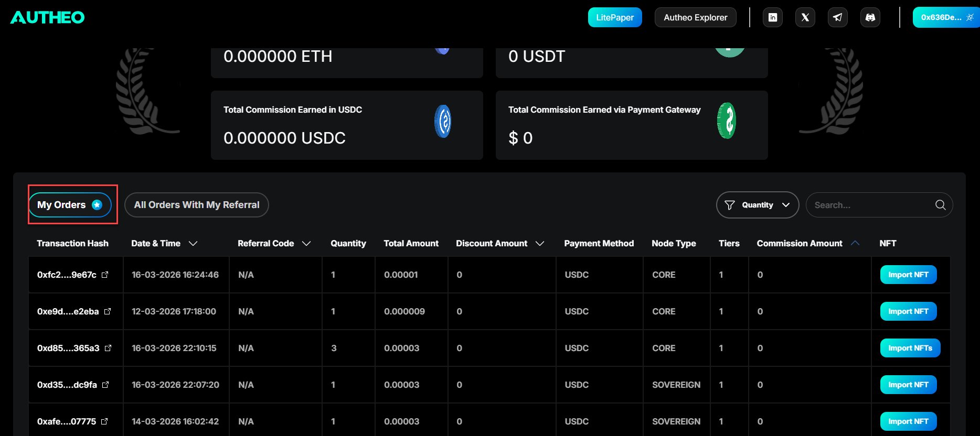Import NFT for order 0xe9d....e2eba

(x=908, y=311)
